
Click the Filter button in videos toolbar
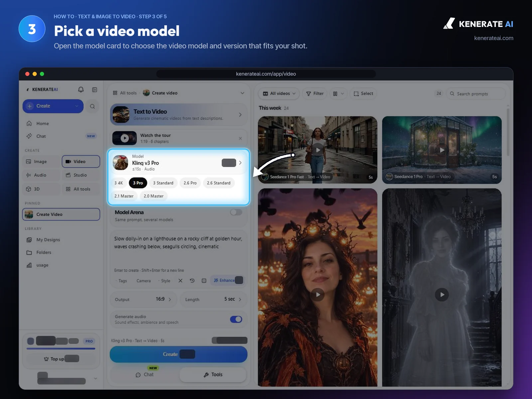(x=315, y=94)
